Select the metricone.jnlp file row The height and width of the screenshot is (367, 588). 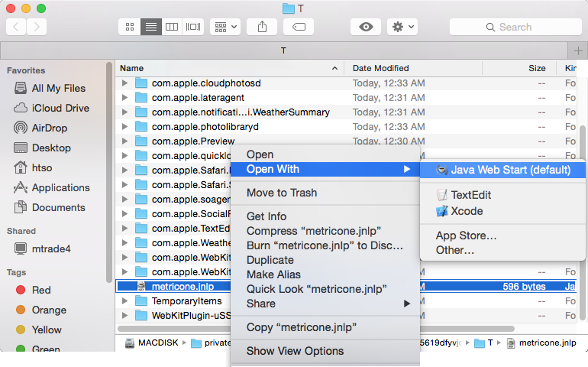click(x=347, y=287)
